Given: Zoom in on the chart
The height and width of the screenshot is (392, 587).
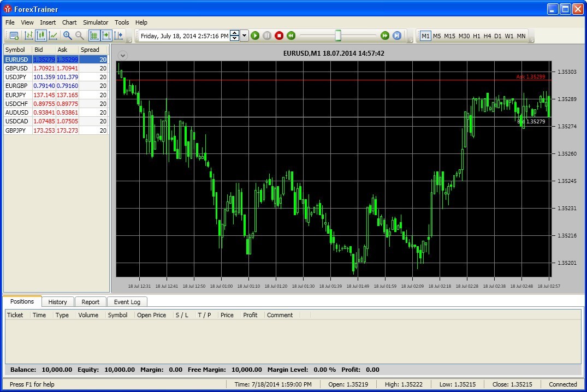Looking at the screenshot, I should pyautogui.click(x=67, y=36).
